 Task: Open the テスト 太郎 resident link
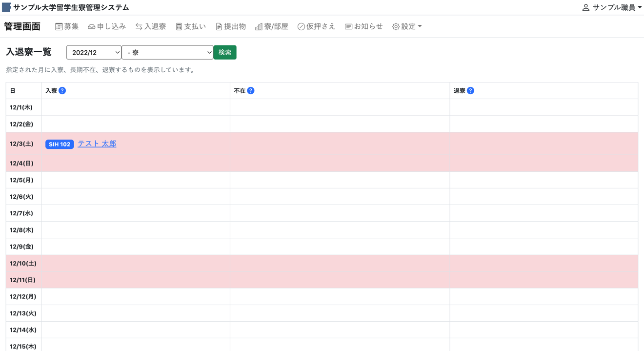[97, 144]
